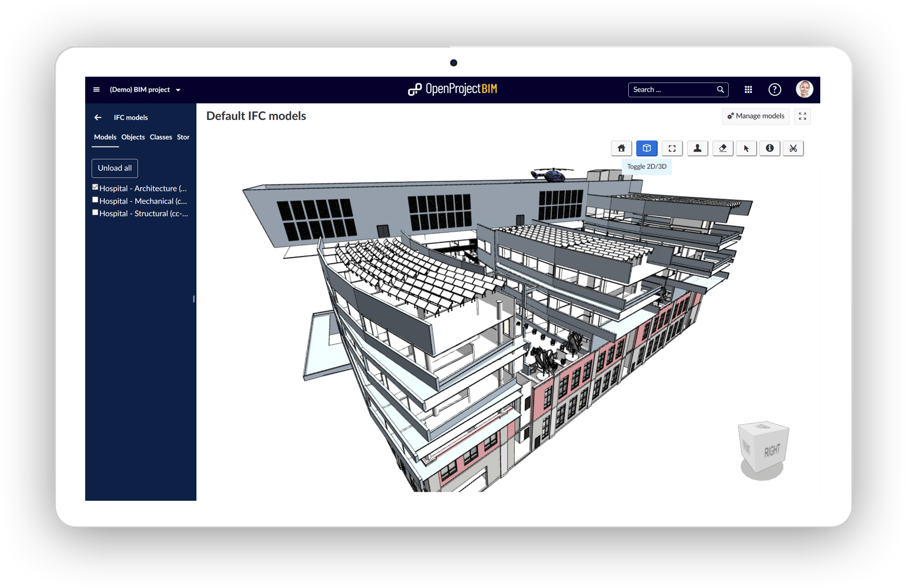This screenshot has width=906, height=588.
Task: Click the home reset view icon
Action: click(x=621, y=149)
